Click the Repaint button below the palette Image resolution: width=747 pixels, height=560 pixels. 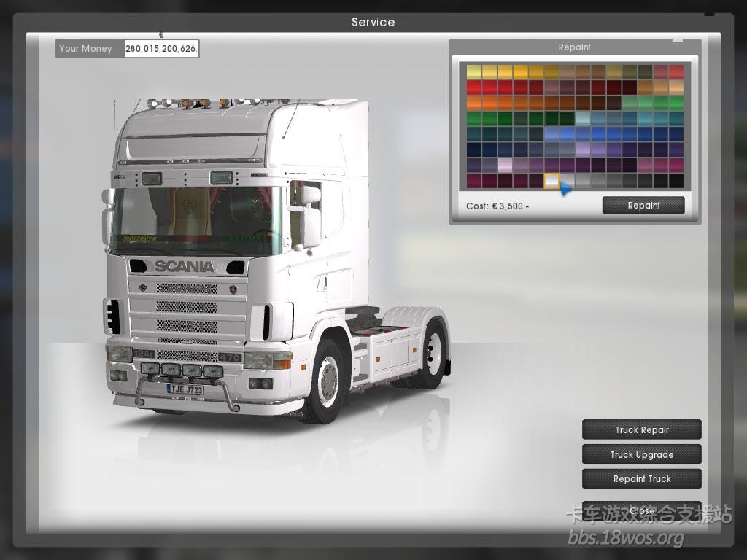643,206
